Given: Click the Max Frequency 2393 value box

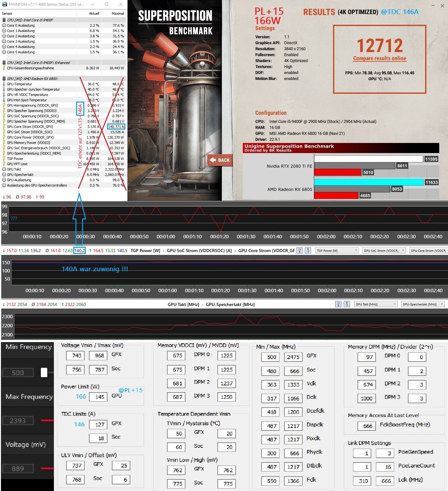Looking at the screenshot, I should [x=18, y=421].
